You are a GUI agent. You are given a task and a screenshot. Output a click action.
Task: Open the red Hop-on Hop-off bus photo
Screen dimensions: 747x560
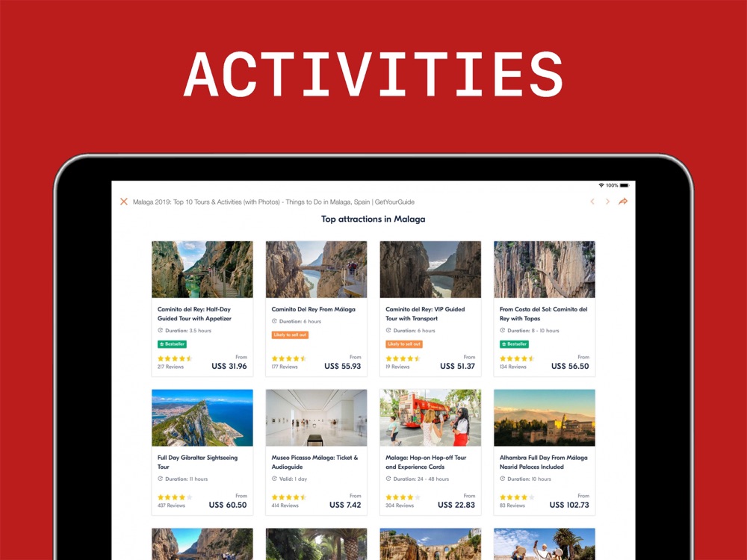click(x=430, y=417)
